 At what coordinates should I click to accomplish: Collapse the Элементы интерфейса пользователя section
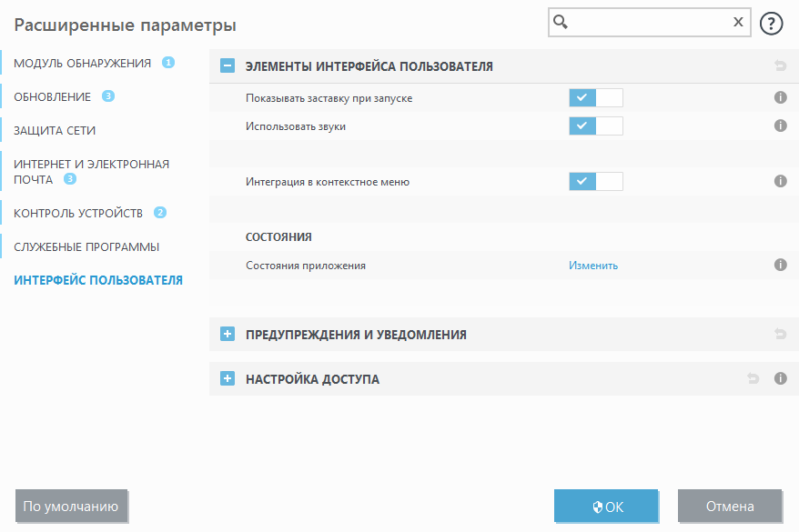pos(227,65)
